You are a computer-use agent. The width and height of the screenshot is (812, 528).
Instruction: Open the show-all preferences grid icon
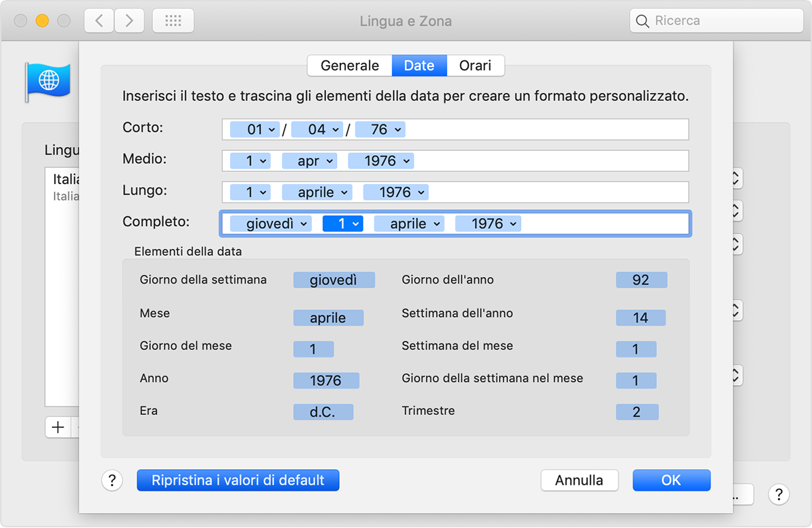tap(173, 20)
